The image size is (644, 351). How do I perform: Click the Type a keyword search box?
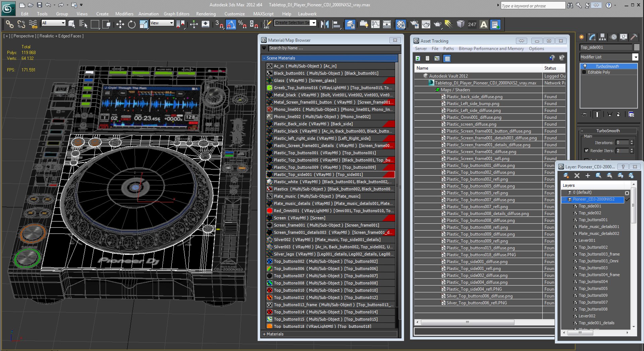[x=533, y=6]
